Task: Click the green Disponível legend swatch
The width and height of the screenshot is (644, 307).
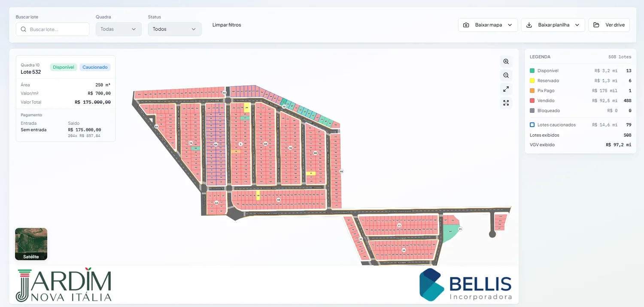Action: click(x=532, y=71)
